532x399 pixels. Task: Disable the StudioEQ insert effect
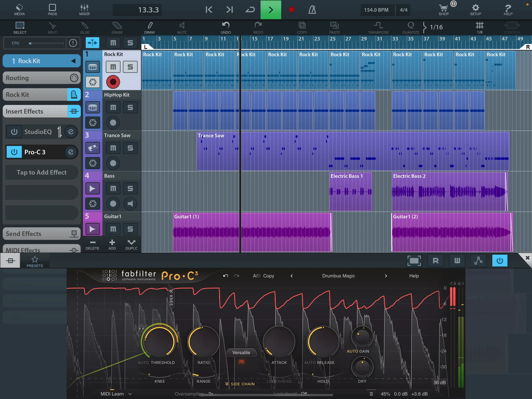[x=14, y=132]
